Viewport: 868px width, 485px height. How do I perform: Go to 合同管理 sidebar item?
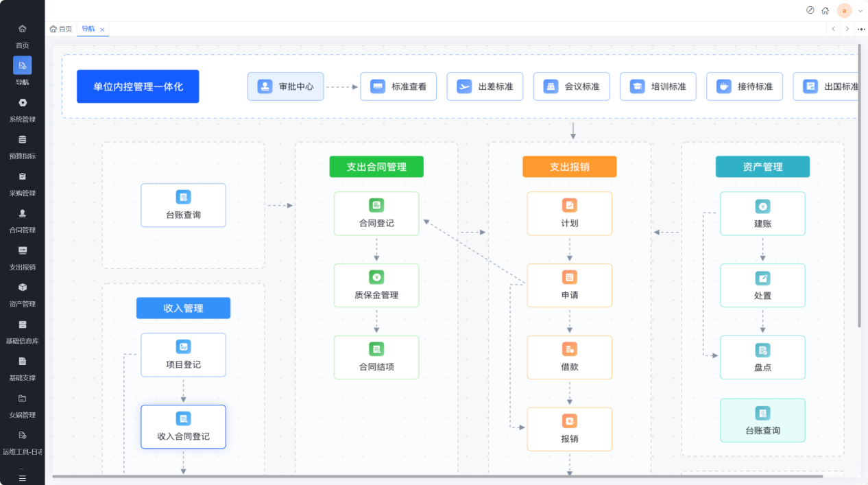tap(22, 221)
